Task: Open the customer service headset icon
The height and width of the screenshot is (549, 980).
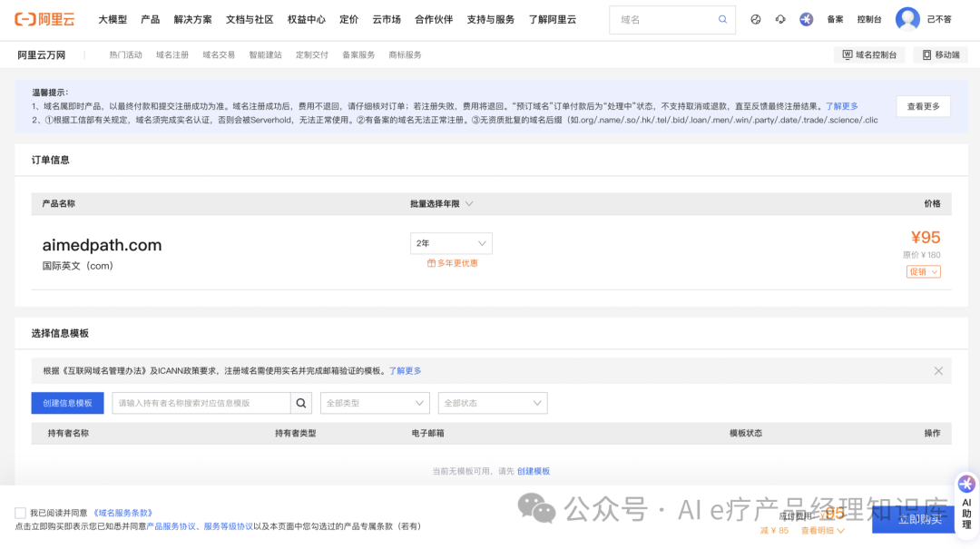Action: (780, 19)
